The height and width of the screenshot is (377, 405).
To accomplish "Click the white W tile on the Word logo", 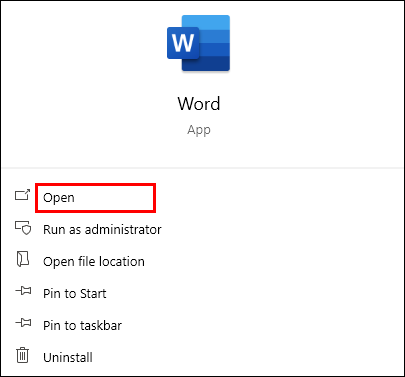I will pyautogui.click(x=183, y=43).
